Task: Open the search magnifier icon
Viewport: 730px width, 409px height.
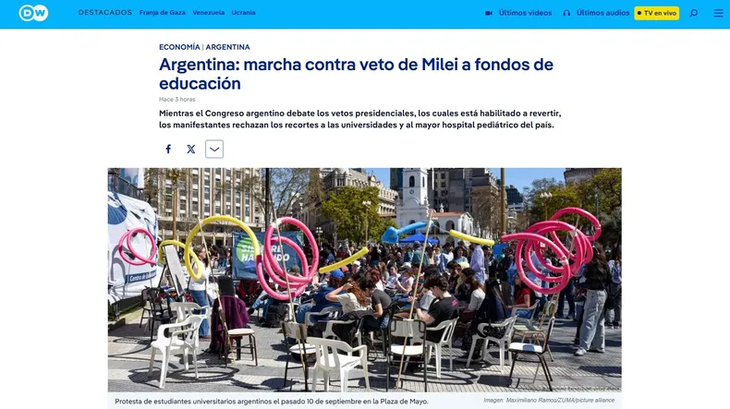Action: [x=694, y=13]
